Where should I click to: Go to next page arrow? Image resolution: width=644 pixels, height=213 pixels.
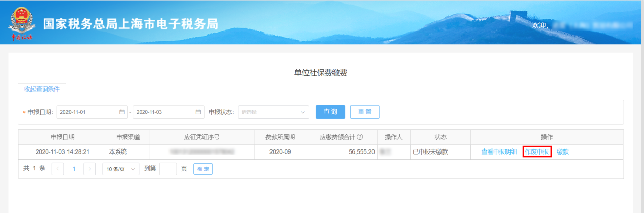(90, 169)
